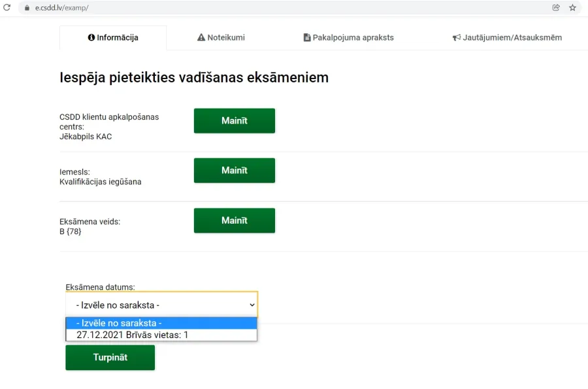Click the e.csdd.lv/examp/ address bar
The height and width of the screenshot is (389, 588).
click(x=285, y=7)
